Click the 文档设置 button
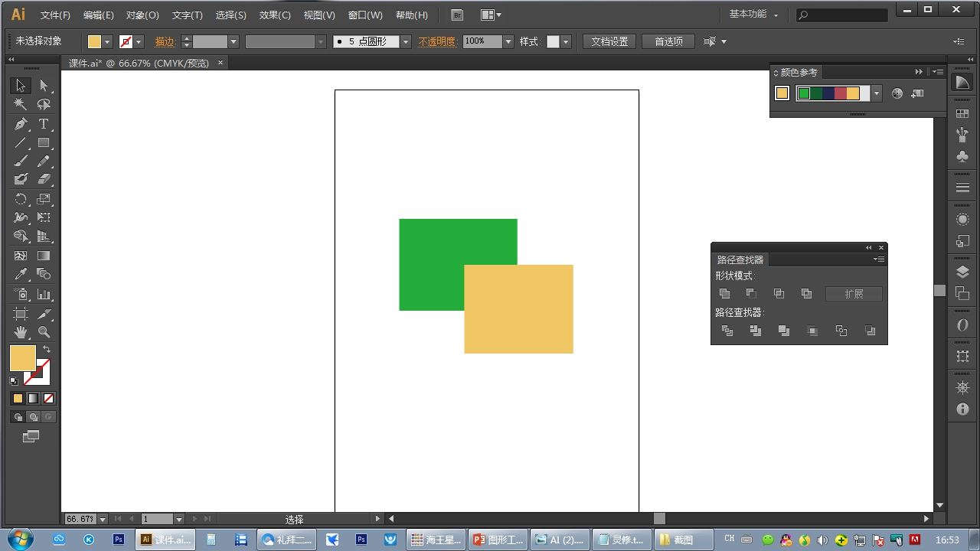Screen dimensions: 980x551 pos(609,41)
